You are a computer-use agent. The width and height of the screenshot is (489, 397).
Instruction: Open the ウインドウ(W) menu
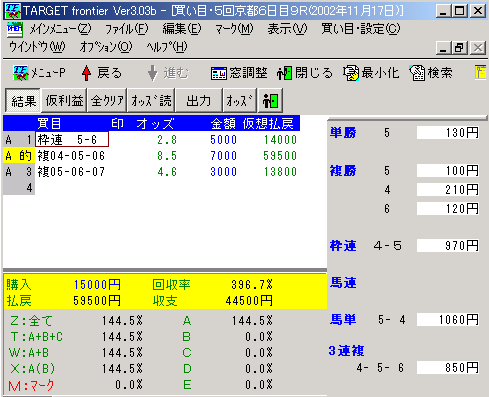pos(37,47)
